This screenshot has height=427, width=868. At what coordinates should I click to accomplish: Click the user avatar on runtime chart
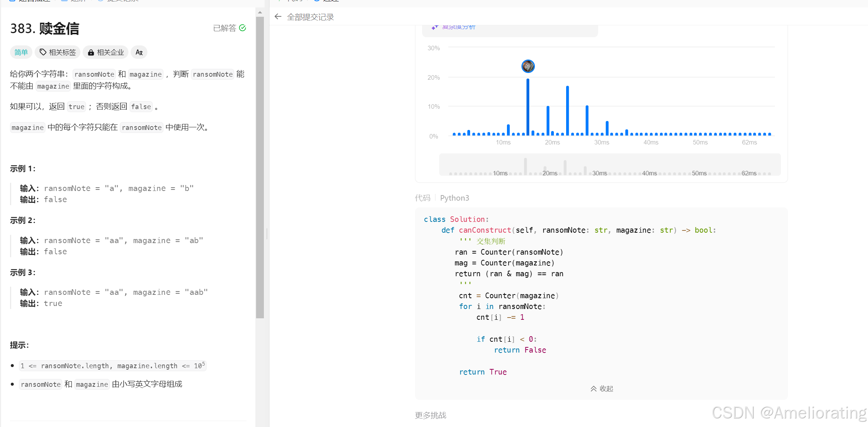528,66
